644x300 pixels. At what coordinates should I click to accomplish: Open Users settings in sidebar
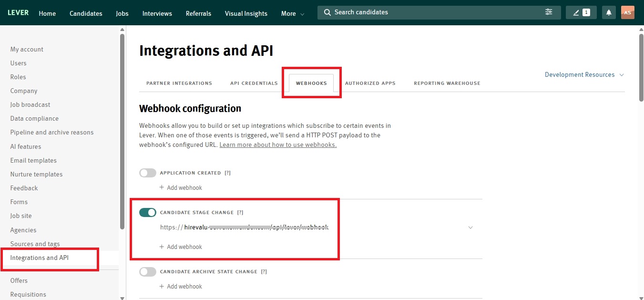[x=19, y=63]
